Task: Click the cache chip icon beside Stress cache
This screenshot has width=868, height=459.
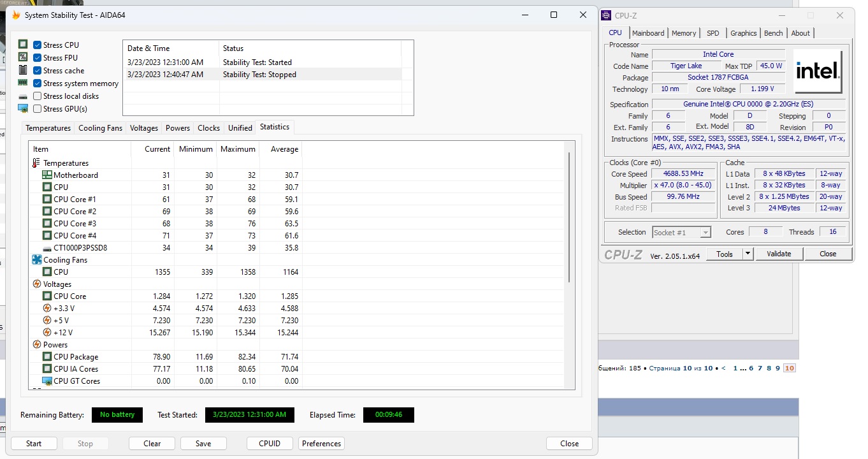Action: (23, 70)
